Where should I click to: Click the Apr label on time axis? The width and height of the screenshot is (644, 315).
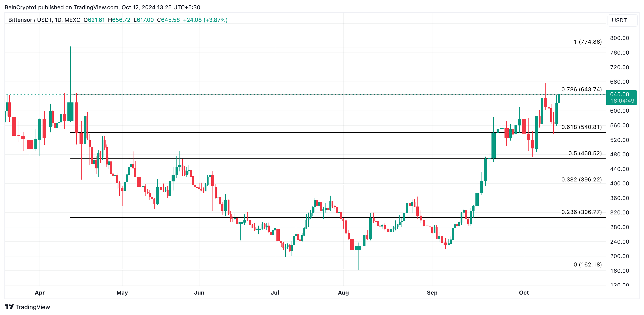(x=40, y=292)
